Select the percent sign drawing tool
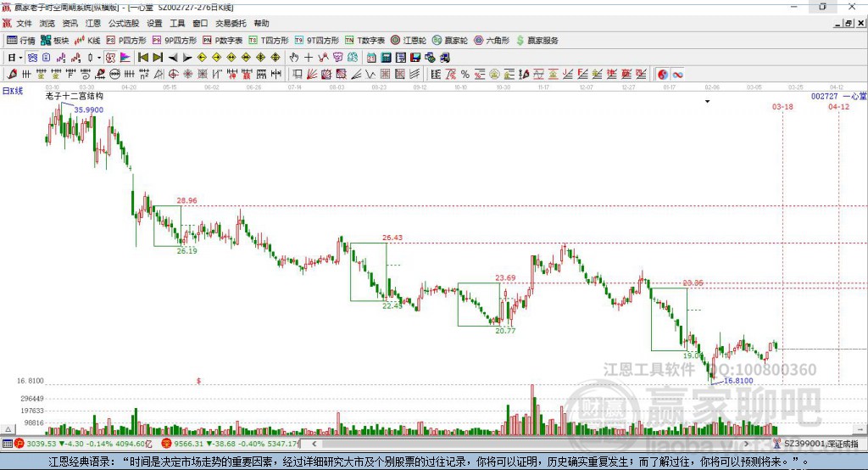 (x=465, y=74)
